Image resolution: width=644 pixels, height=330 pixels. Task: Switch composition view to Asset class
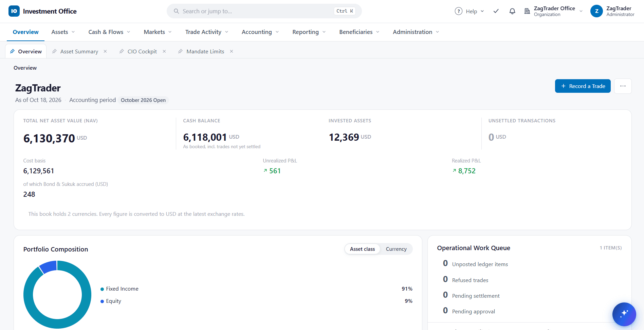point(362,249)
